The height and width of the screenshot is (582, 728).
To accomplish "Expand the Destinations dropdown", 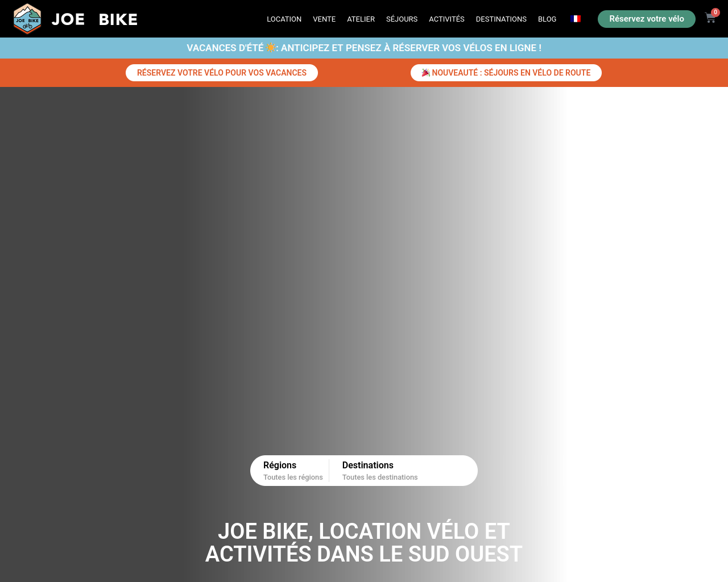I will (x=380, y=471).
